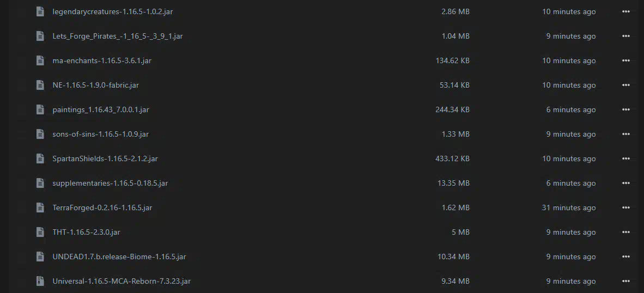Click document icon for paintings_1.16.43_7.0.0.1.jar
The width and height of the screenshot is (644, 293).
tap(40, 109)
